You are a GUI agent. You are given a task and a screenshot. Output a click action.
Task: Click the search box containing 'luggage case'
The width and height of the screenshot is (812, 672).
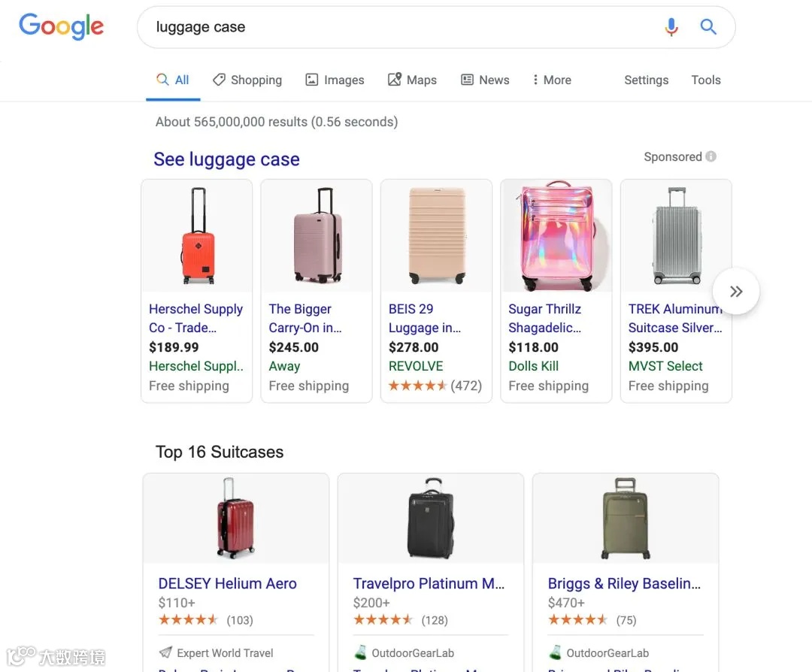point(398,27)
